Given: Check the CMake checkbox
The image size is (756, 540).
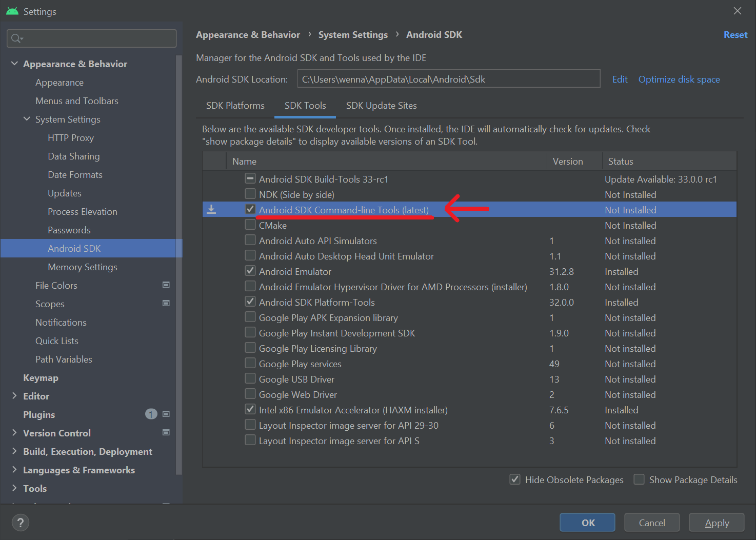Looking at the screenshot, I should click(x=250, y=225).
